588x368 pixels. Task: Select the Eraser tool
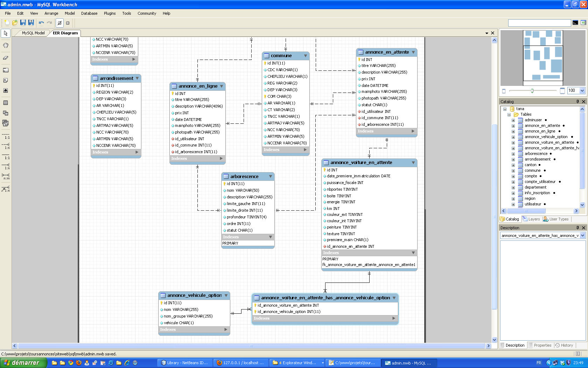coord(6,58)
